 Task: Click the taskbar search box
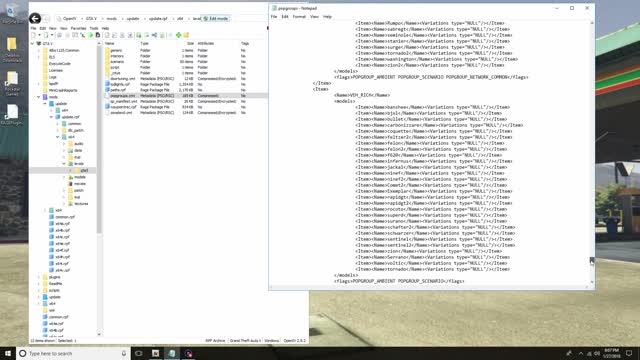coord(73,353)
